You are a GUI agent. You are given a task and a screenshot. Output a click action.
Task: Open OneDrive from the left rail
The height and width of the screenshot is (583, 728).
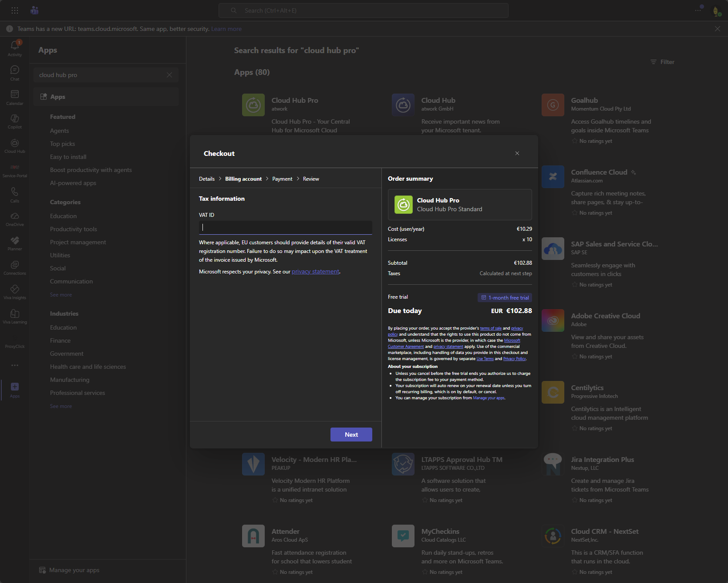[15, 219]
